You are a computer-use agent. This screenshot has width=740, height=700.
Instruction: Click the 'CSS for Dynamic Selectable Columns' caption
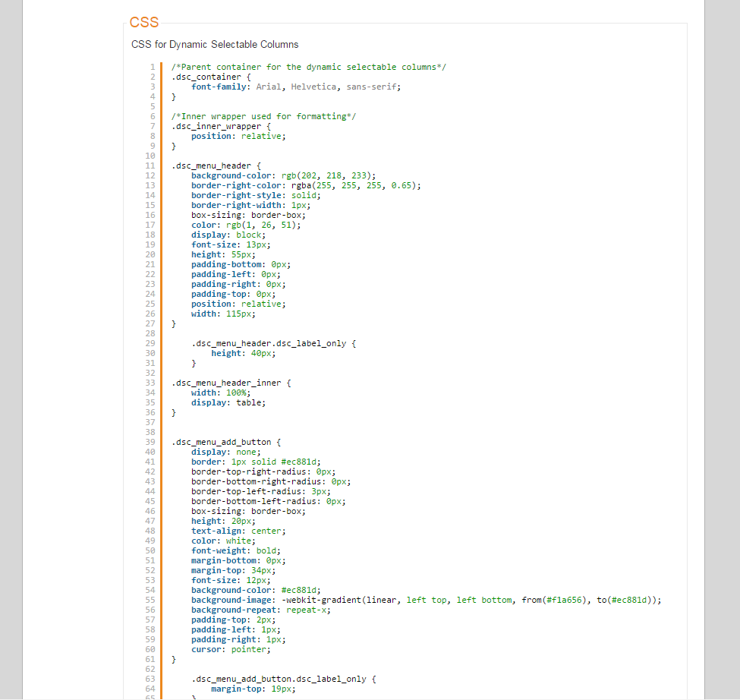[x=215, y=44]
